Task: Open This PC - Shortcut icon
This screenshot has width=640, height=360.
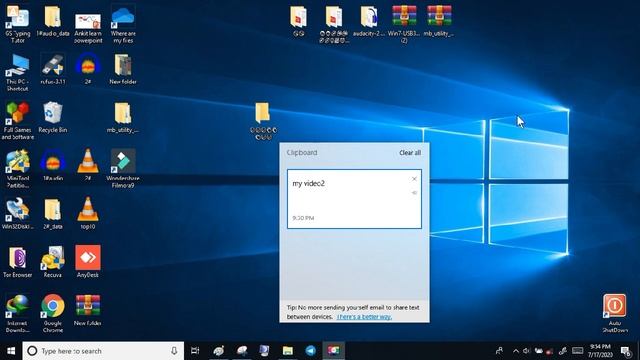Action: point(17,73)
